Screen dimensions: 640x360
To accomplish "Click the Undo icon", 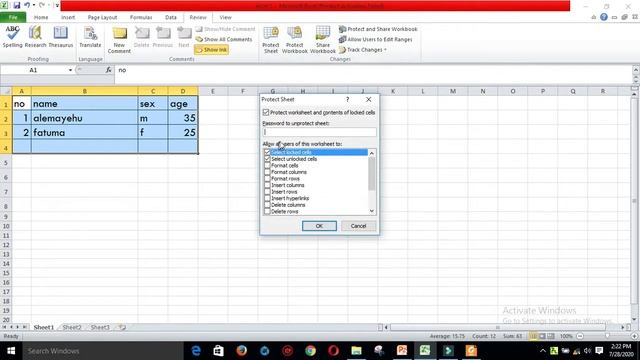I will click(27, 6).
